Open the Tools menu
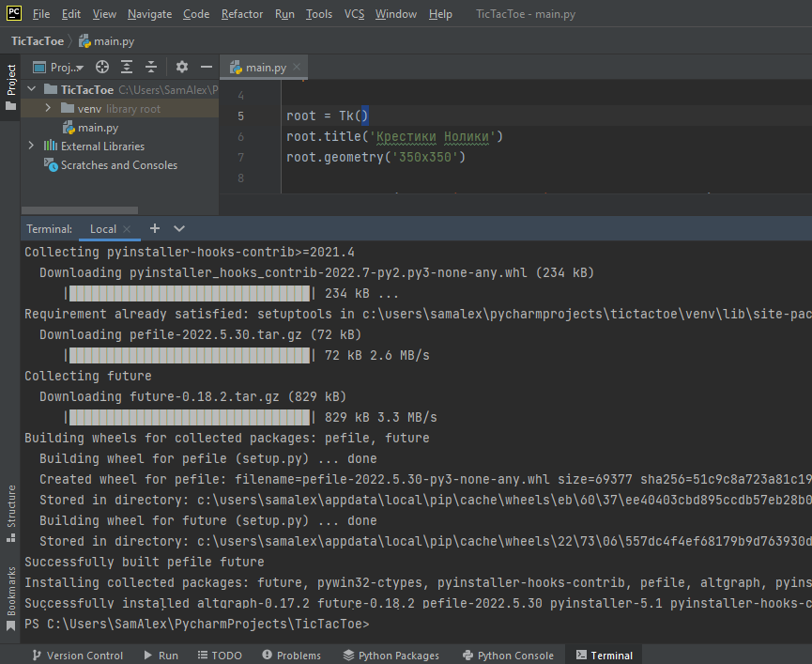 tap(318, 14)
